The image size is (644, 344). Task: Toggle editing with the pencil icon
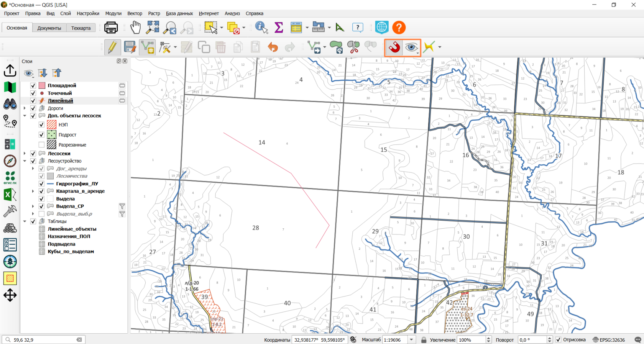click(x=112, y=48)
